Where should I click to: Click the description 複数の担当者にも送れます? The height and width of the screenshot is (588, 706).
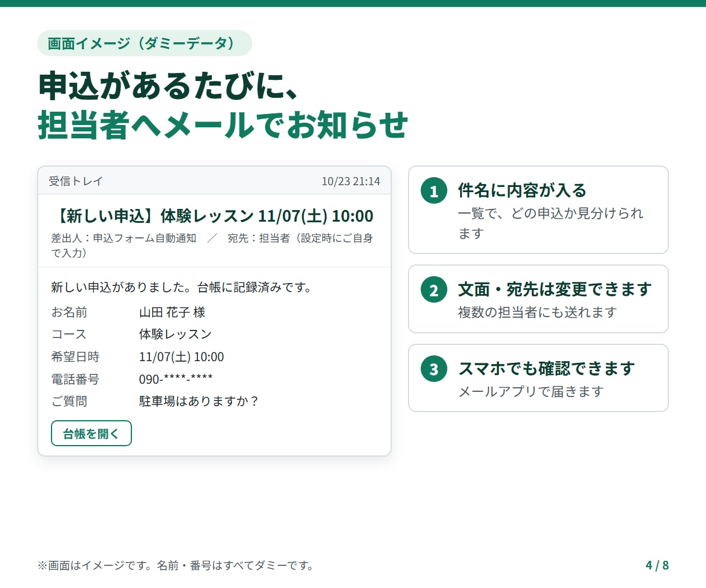pos(538,313)
